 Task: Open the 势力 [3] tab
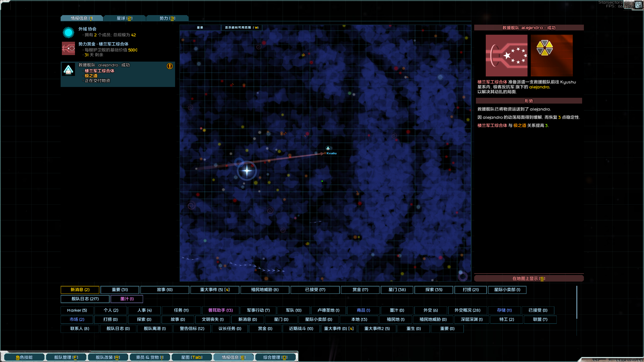click(x=167, y=18)
